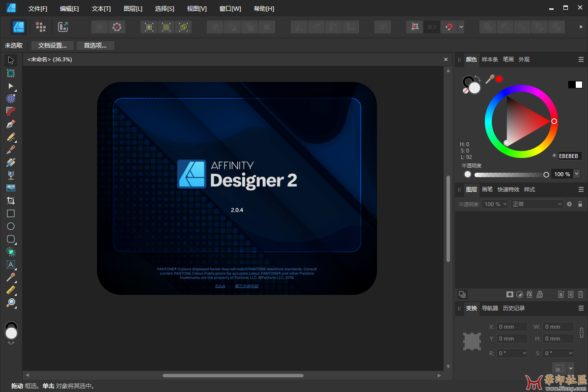The image size is (588, 392).
Task: Adjust the colour opacity slider handle
Action: 546,175
